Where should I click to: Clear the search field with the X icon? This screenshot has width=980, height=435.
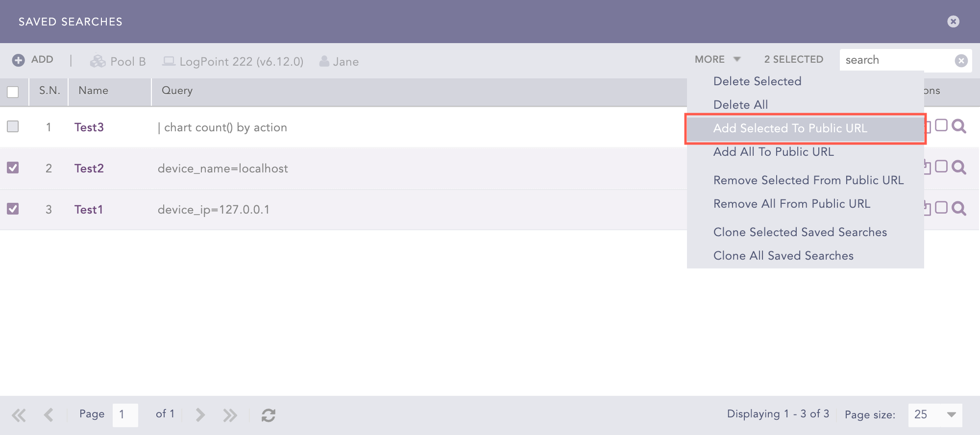pyautogui.click(x=961, y=60)
